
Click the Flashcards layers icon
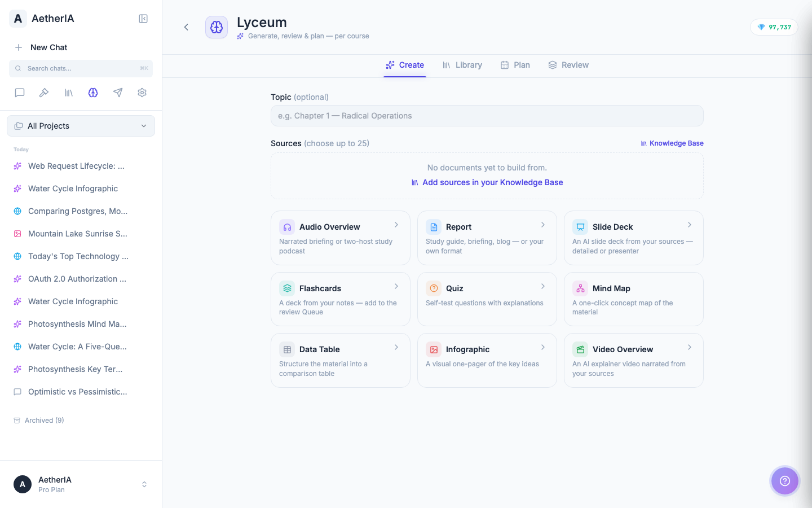point(287,288)
